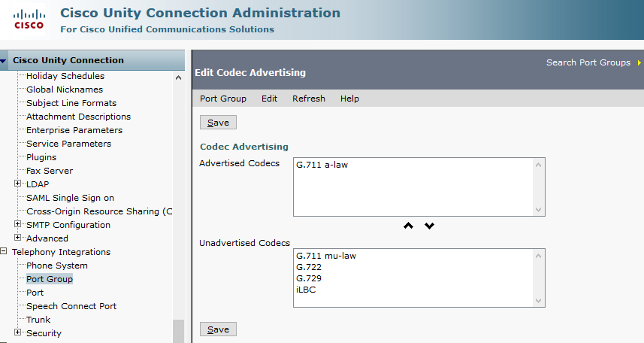Image resolution: width=644 pixels, height=343 pixels.
Task: Open the Refresh menu
Action: 309,99
